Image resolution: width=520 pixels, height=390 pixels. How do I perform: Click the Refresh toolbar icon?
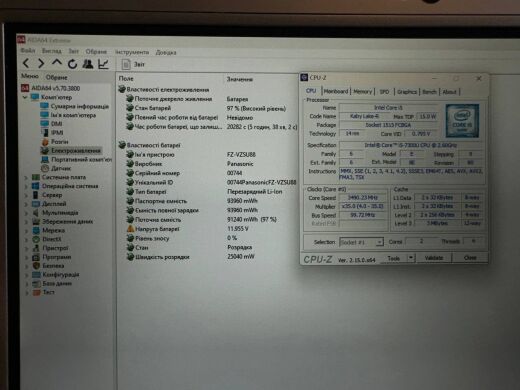click(x=72, y=64)
